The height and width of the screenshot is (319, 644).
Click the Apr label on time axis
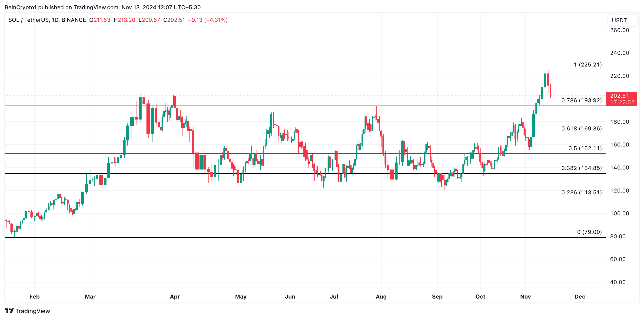coord(175,296)
